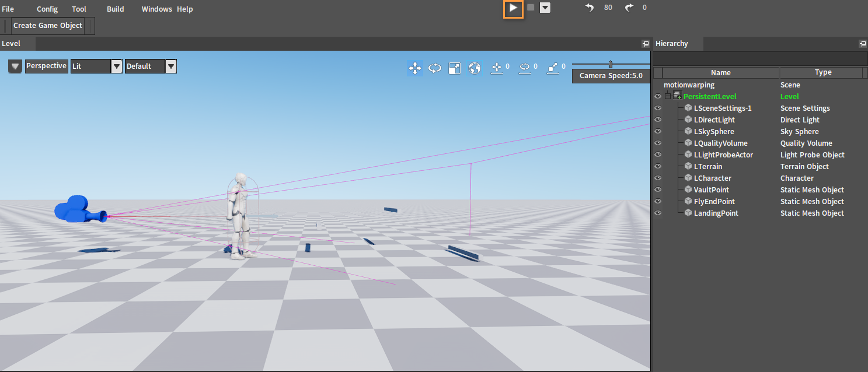Screen dimensions: 868x372
Task: Click the cube icon beside LandingPoint
Action: [x=688, y=213]
